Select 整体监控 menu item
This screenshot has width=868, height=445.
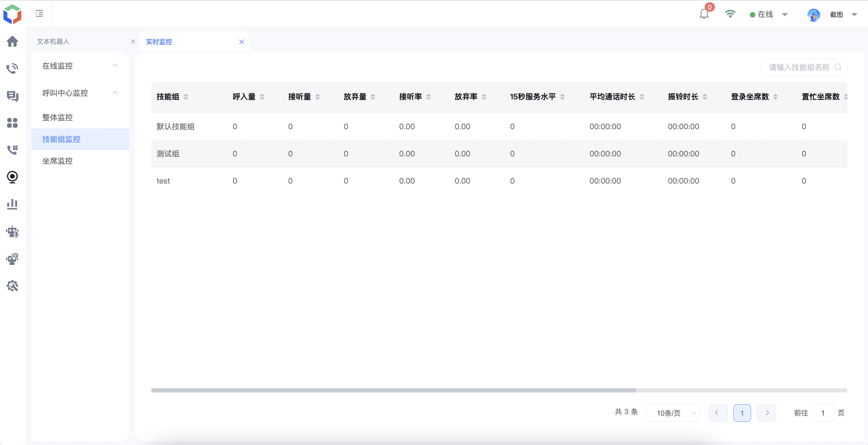pos(80,117)
